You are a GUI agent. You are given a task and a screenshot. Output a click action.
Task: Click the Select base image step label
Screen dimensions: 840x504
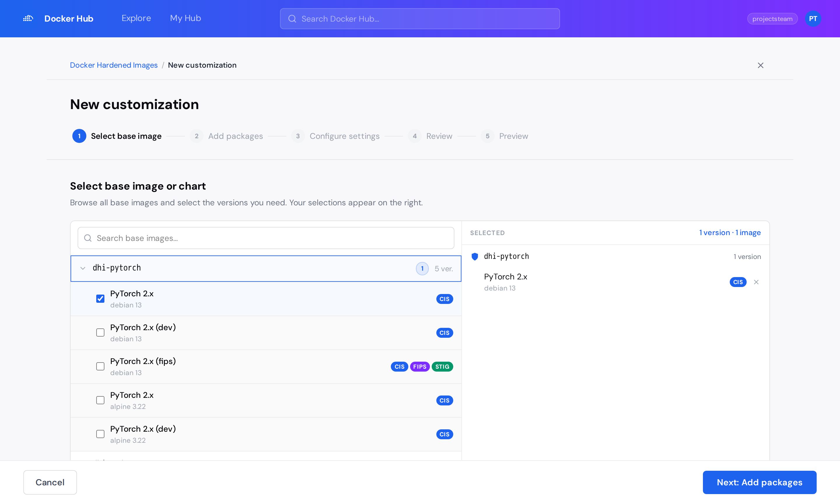point(126,136)
